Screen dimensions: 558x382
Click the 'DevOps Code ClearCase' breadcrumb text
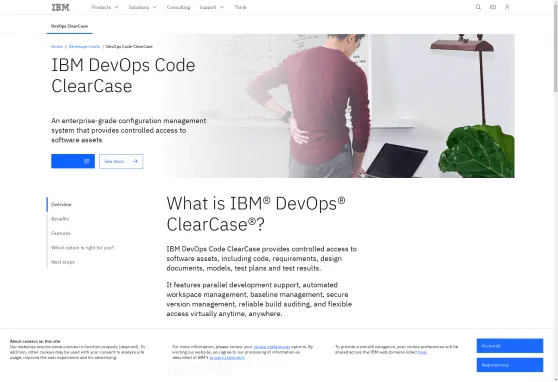point(129,47)
